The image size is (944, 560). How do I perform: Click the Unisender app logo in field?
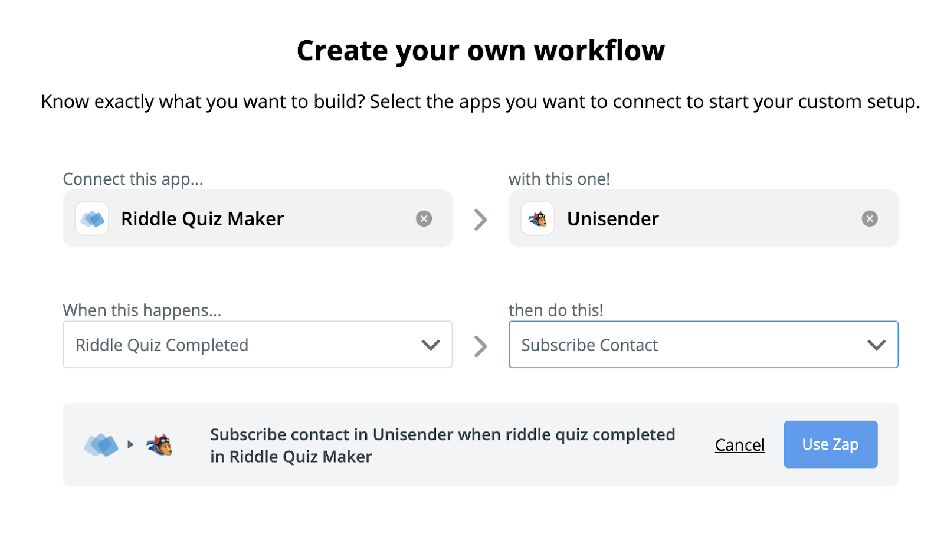pyautogui.click(x=537, y=219)
